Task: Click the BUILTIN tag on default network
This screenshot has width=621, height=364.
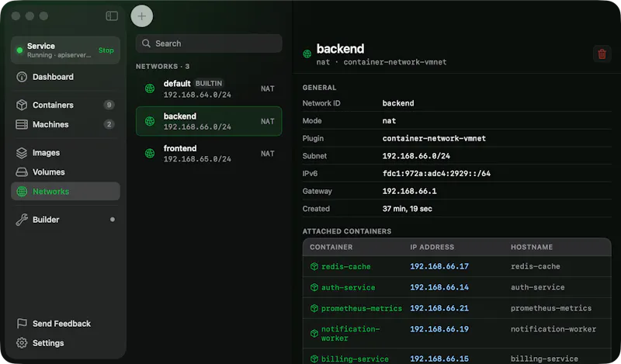Action: [209, 84]
